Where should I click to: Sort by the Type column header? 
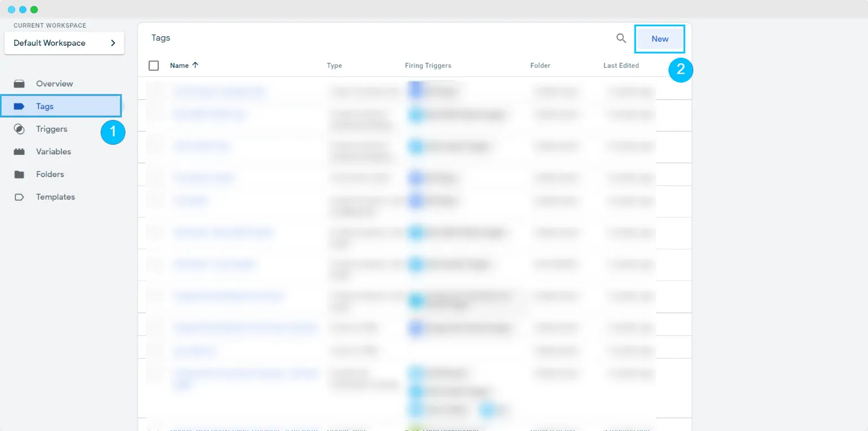pos(335,66)
